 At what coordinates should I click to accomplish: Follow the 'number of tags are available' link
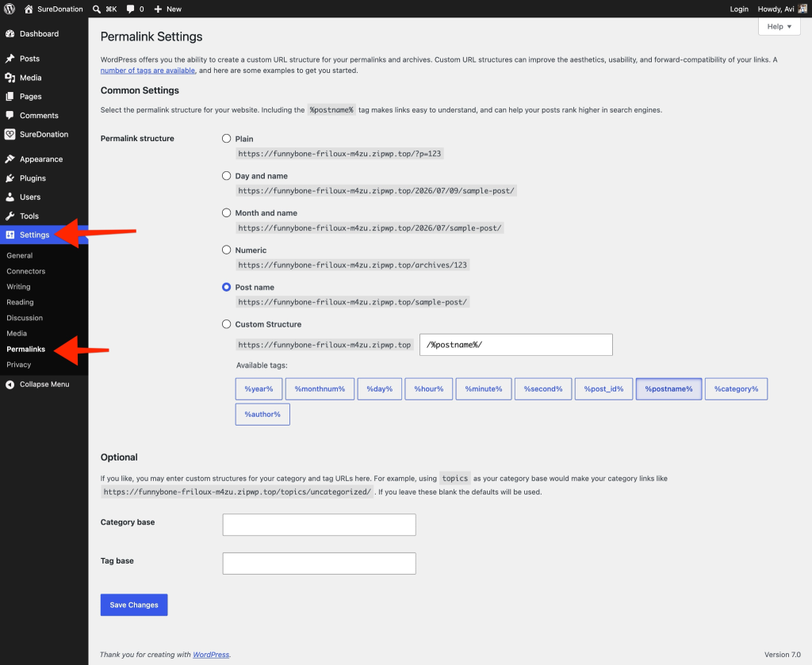coord(147,71)
